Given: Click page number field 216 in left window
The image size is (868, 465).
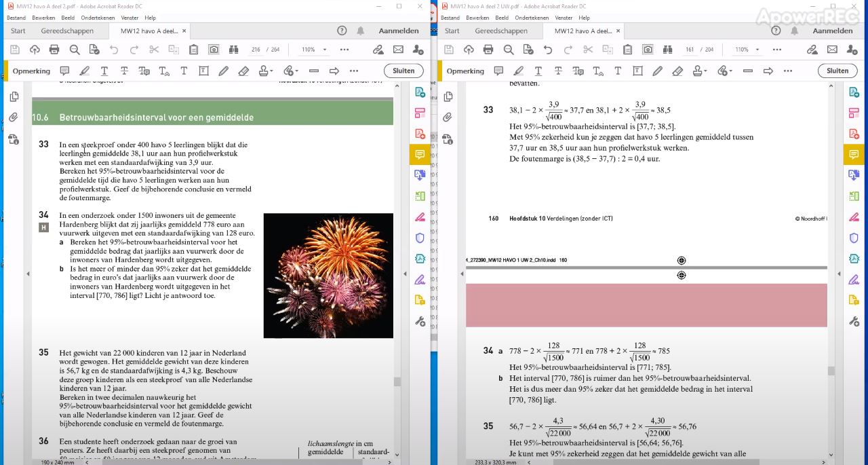Looking at the screenshot, I should point(256,50).
